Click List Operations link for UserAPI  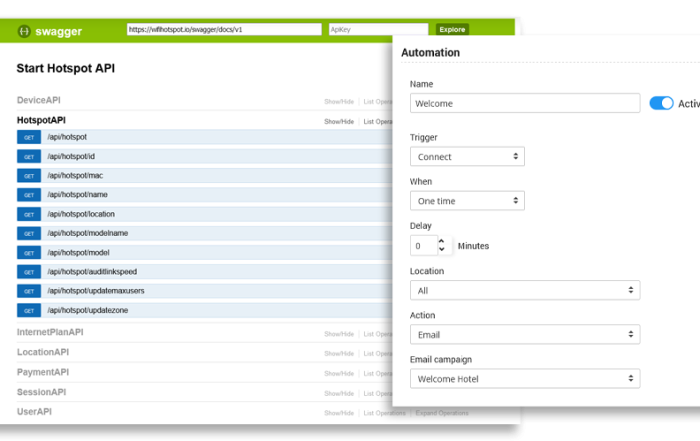(x=384, y=413)
